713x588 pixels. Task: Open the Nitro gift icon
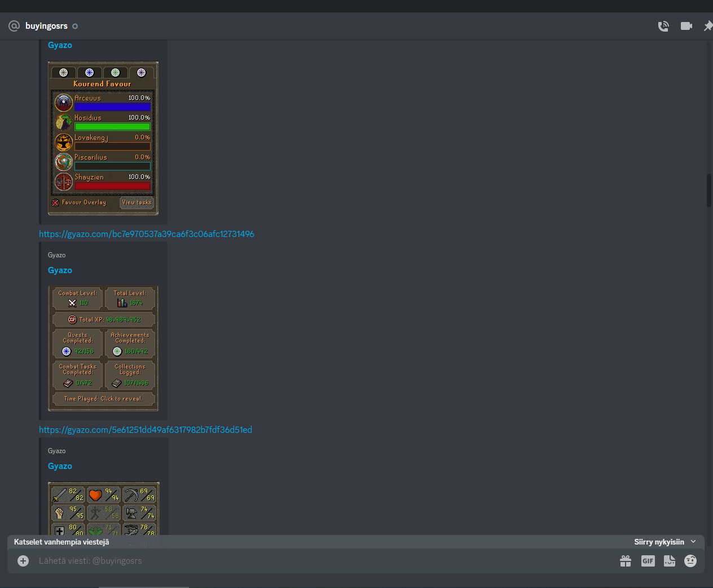pos(626,561)
